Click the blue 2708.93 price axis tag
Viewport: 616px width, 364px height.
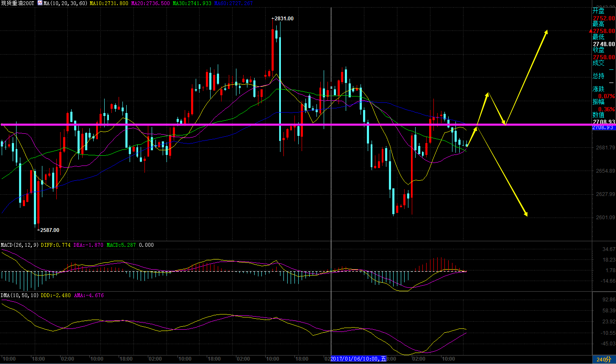(603, 127)
